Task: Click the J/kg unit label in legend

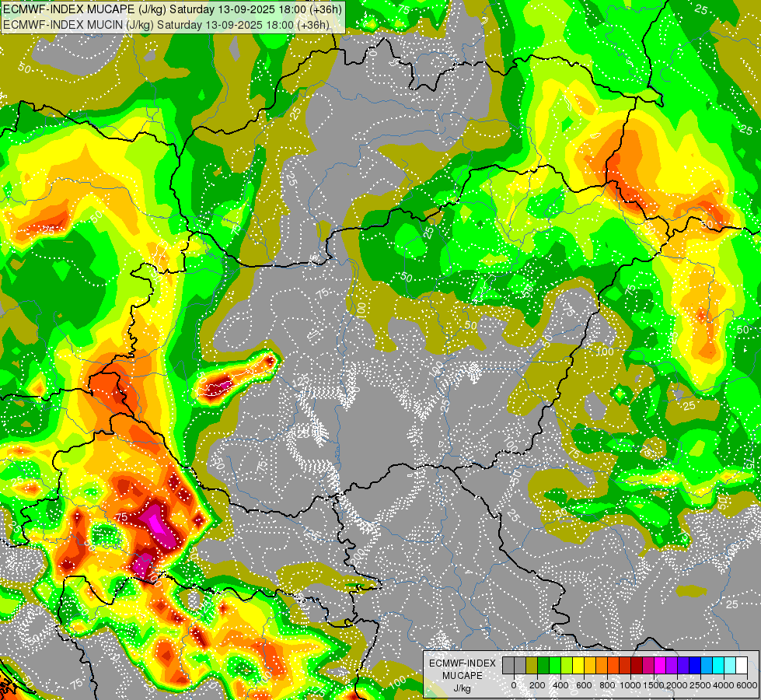Action: click(x=463, y=689)
